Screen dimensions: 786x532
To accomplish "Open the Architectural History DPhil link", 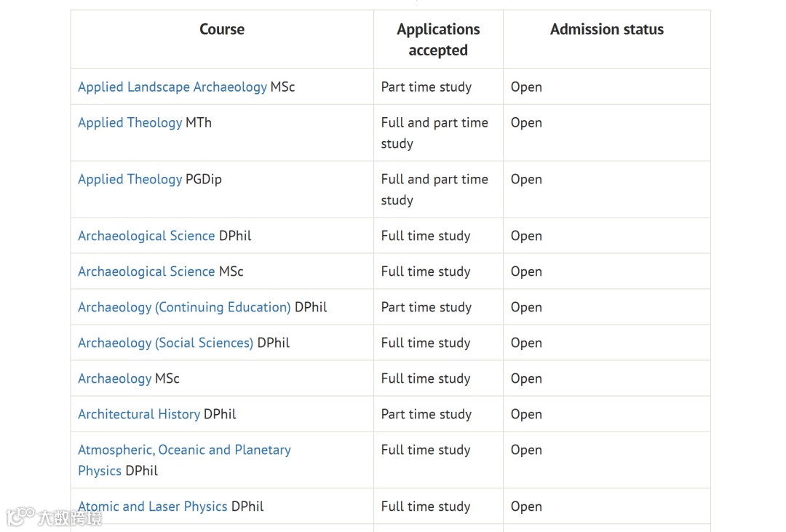I will click(x=139, y=414).
